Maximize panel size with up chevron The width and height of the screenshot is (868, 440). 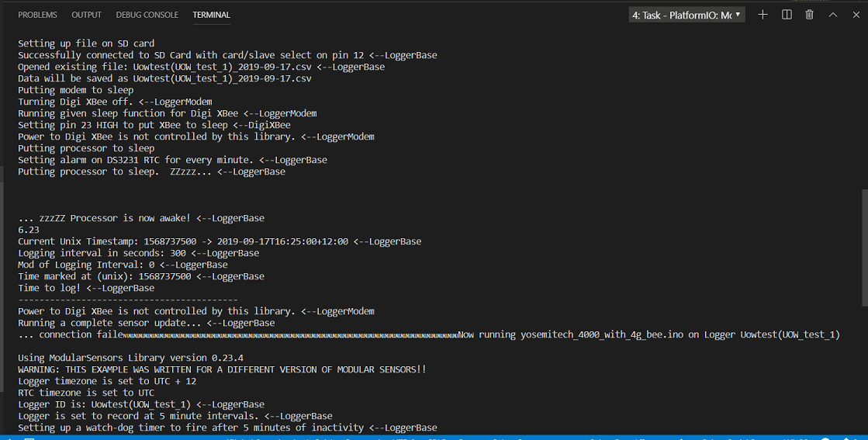point(833,15)
